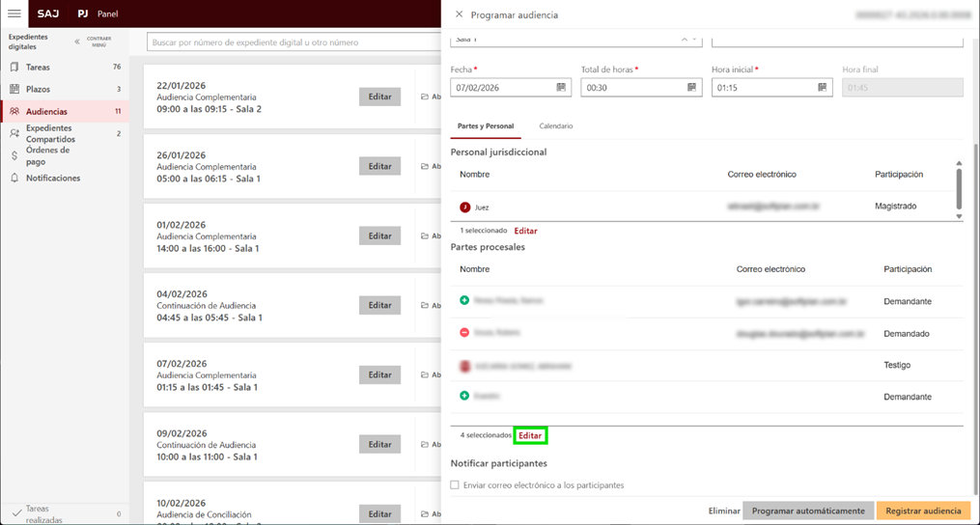Open the hamburger main menu
The image size is (980, 525).
[14, 14]
